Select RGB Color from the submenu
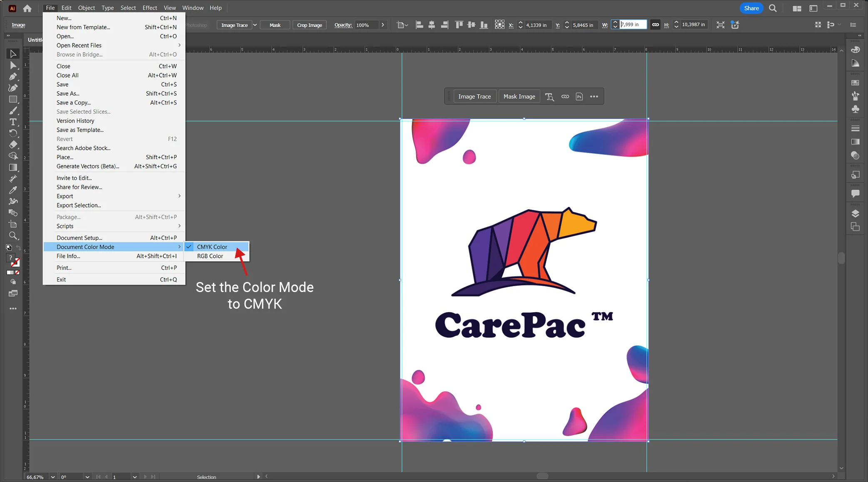The height and width of the screenshot is (482, 868). tap(210, 256)
